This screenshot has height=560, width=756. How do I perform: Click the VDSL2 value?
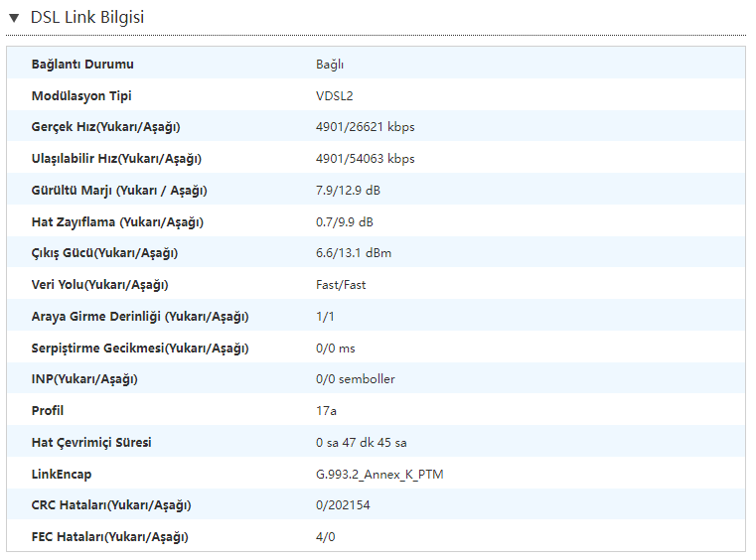[x=335, y=96]
